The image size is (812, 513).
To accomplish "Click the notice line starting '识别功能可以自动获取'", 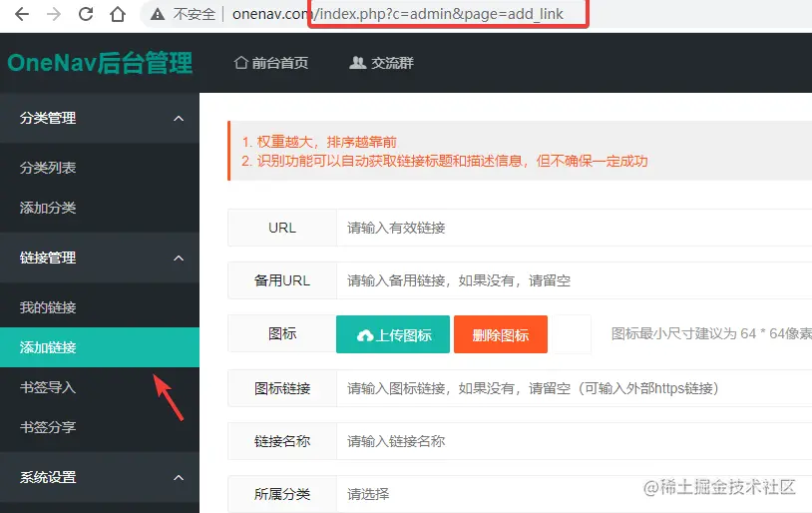I will click(452, 161).
